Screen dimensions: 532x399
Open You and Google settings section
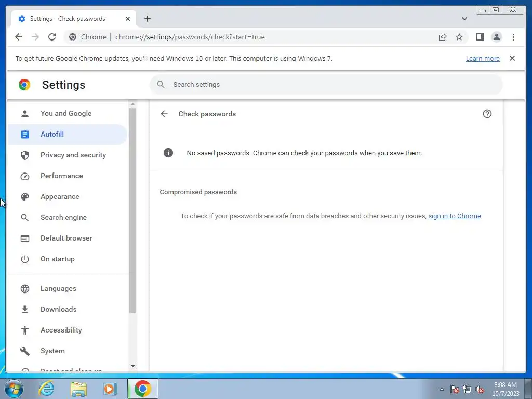click(67, 113)
